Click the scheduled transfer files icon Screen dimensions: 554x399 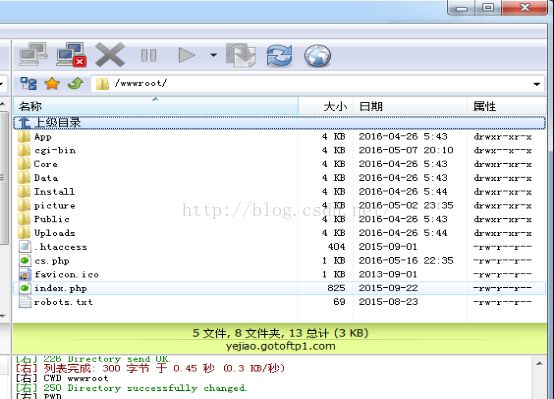click(241, 55)
